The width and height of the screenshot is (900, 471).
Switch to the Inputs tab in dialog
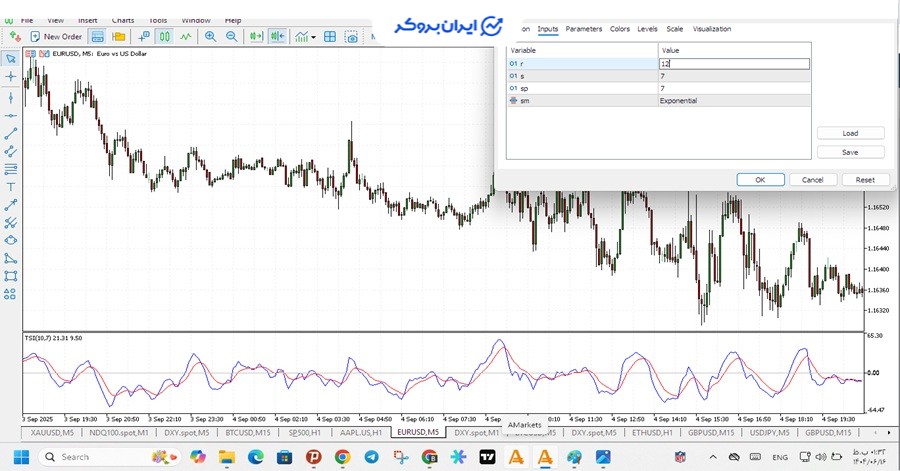tap(548, 29)
